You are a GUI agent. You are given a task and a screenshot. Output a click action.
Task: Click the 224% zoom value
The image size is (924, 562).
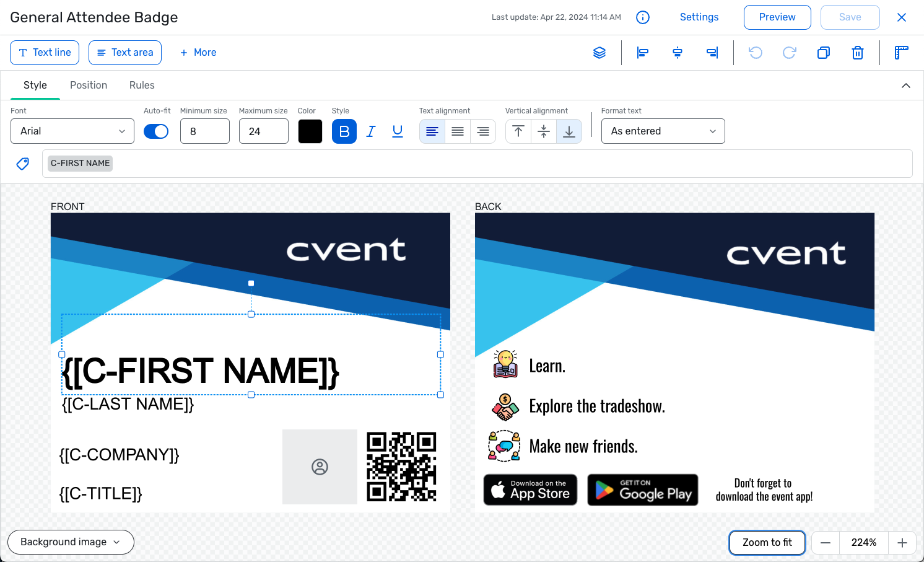tap(864, 543)
